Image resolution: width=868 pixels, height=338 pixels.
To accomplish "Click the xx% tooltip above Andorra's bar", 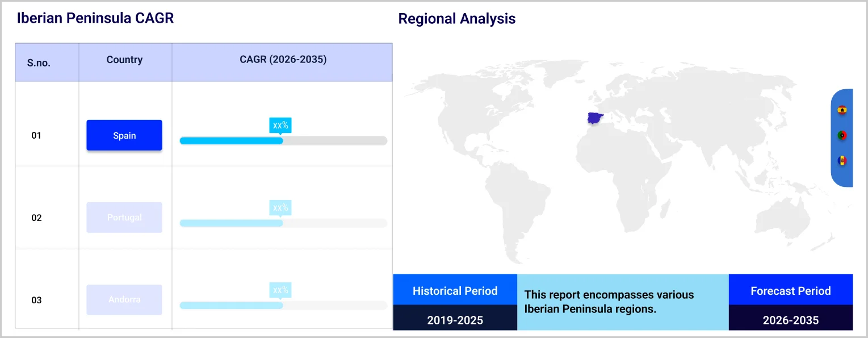I will click(x=280, y=290).
